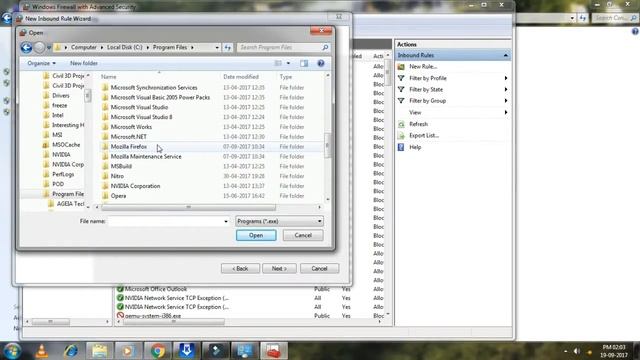Open the Organize dropdown menu

pyautogui.click(x=41, y=63)
